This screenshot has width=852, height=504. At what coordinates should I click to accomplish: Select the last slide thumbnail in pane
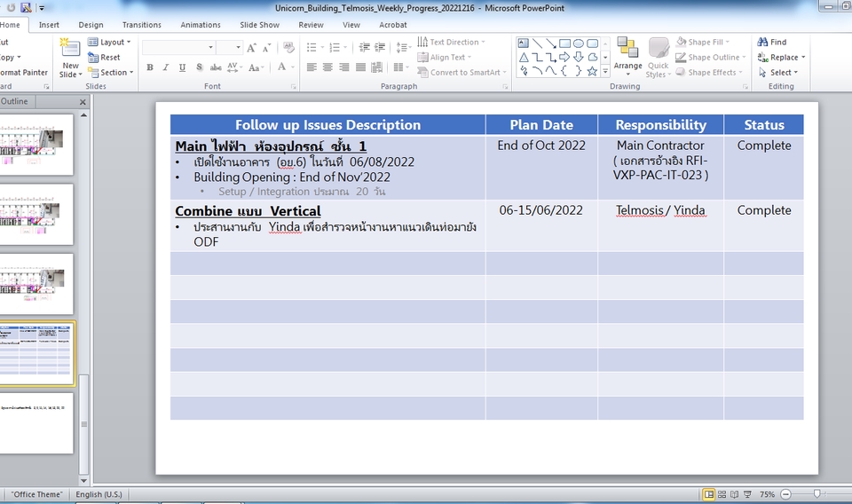click(35, 423)
